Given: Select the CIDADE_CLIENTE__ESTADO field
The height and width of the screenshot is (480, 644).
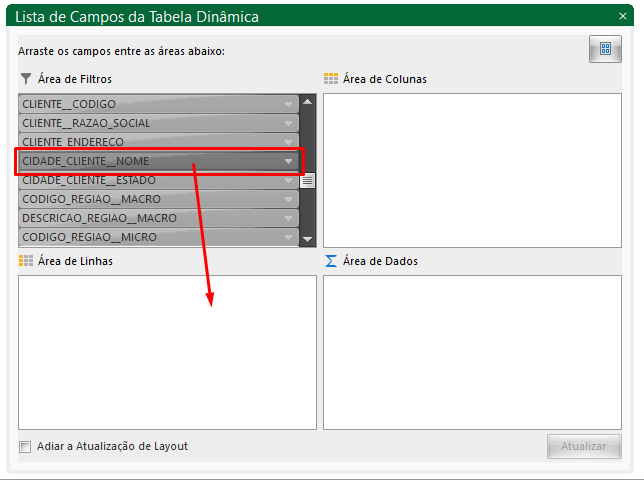Looking at the screenshot, I should 159,180.
